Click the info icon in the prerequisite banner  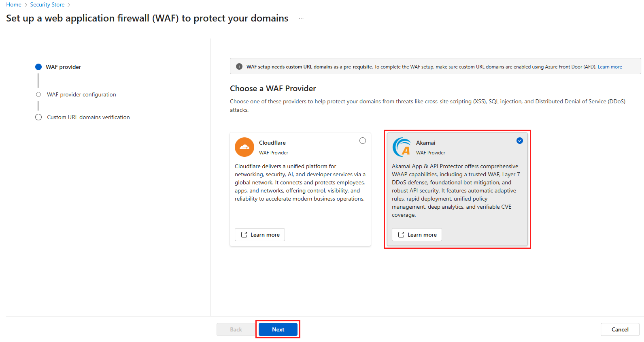[239, 66]
